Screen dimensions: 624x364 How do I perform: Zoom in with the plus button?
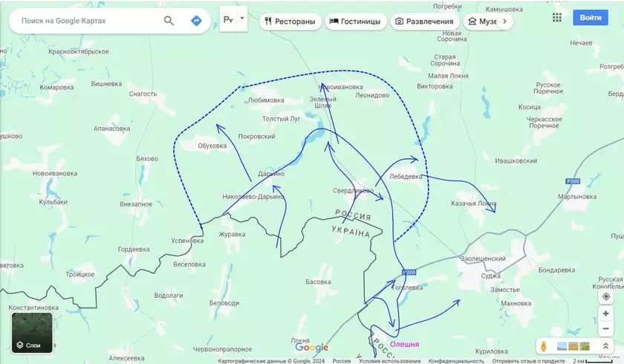(x=606, y=314)
